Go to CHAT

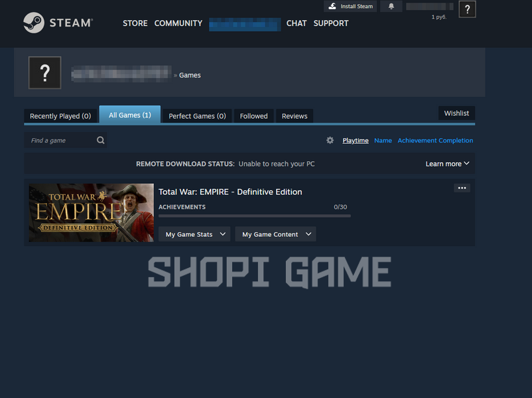297,23
